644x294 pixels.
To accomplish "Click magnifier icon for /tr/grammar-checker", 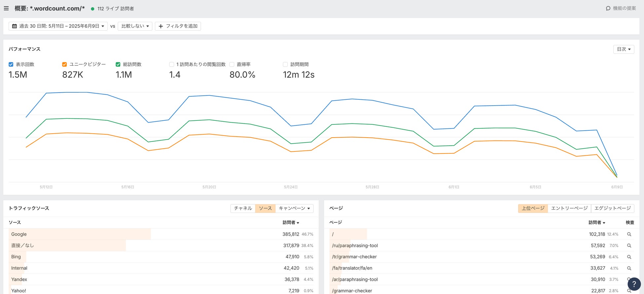I will click(629, 257).
